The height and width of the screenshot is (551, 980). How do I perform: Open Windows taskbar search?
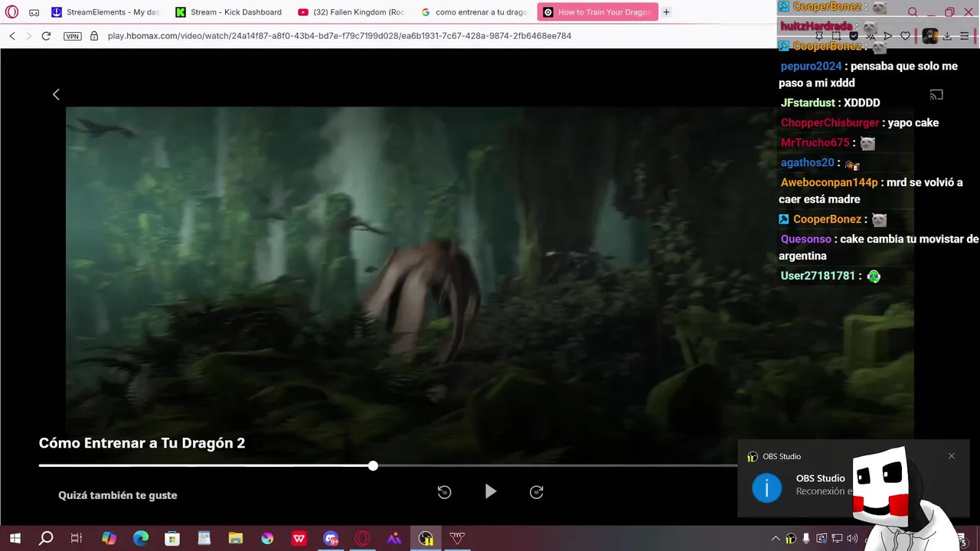tap(46, 539)
